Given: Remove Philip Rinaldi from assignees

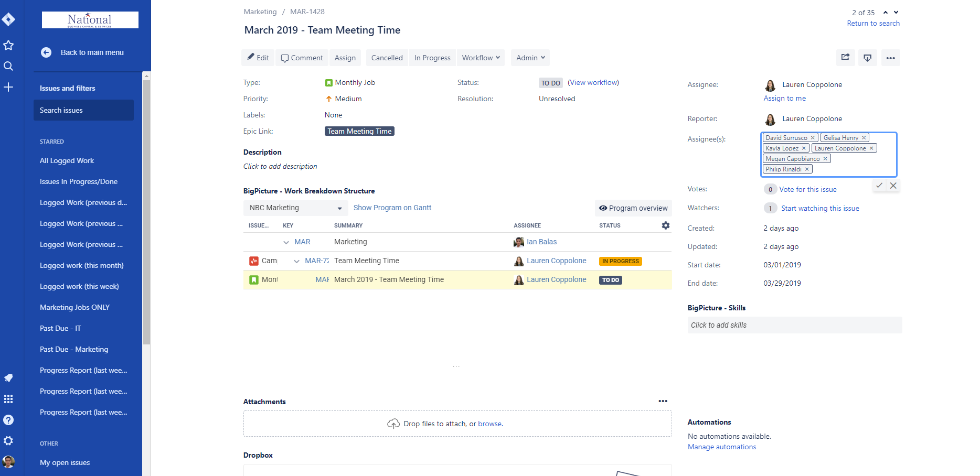Looking at the screenshot, I should click(807, 169).
